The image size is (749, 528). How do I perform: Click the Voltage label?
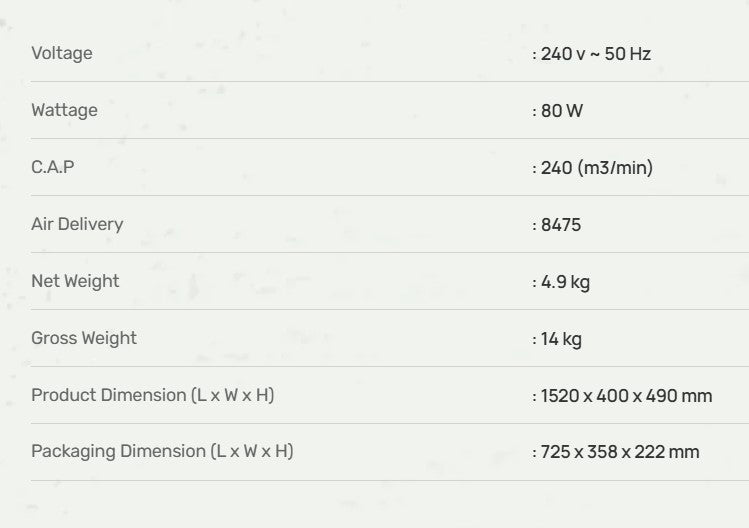(x=62, y=53)
